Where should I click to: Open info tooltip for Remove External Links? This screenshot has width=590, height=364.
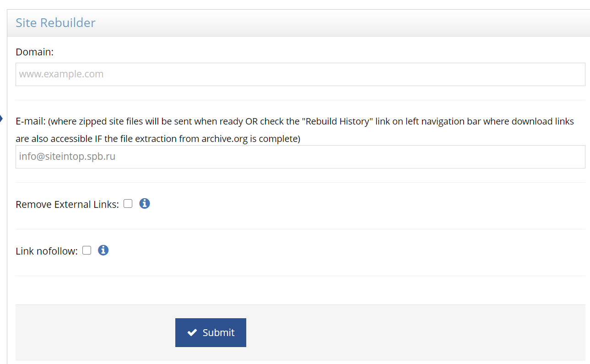tap(145, 203)
